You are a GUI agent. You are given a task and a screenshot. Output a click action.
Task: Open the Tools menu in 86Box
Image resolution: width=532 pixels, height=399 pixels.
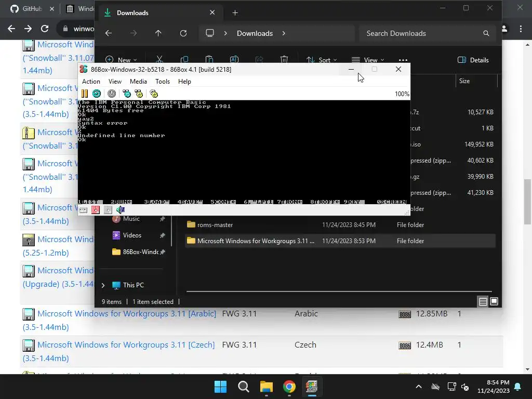click(163, 82)
